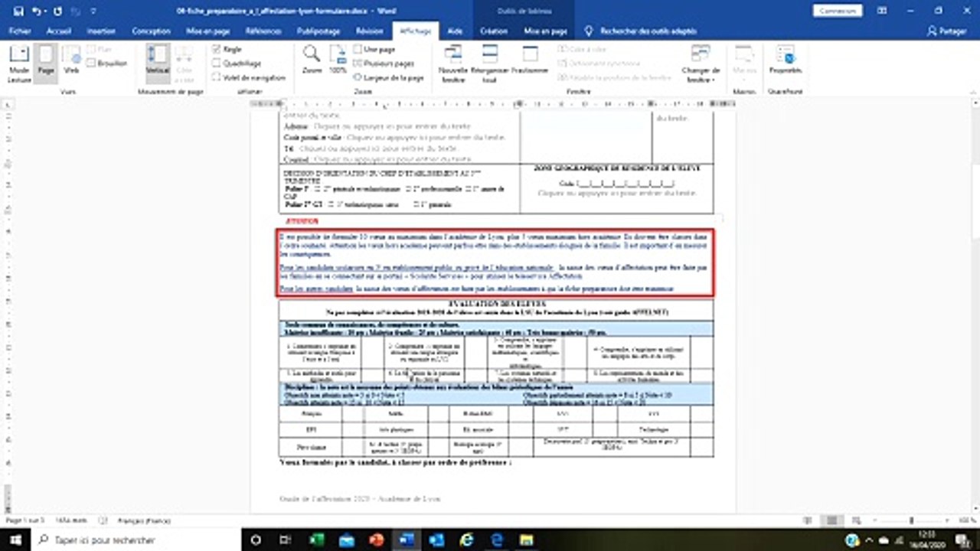Open Cortana circle in the taskbar
980x551 pixels.
256,540
